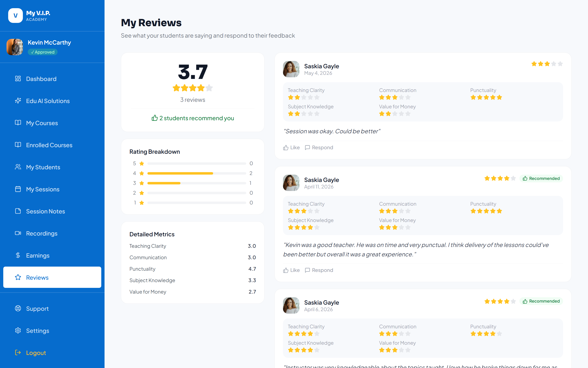Open My Students section
588x368 pixels.
pyautogui.click(x=52, y=167)
